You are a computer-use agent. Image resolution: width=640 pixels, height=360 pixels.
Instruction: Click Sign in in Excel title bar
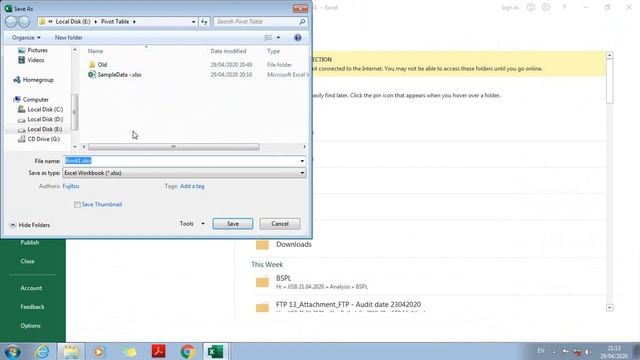point(510,7)
